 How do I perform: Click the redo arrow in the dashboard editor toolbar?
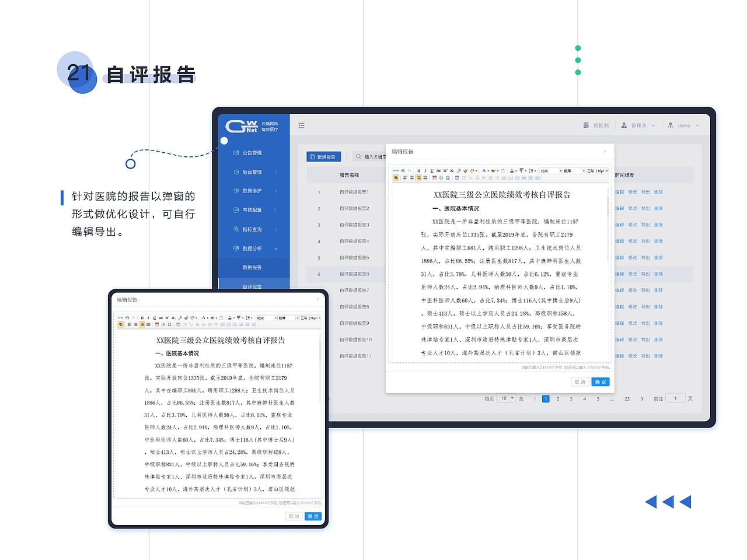point(409,171)
